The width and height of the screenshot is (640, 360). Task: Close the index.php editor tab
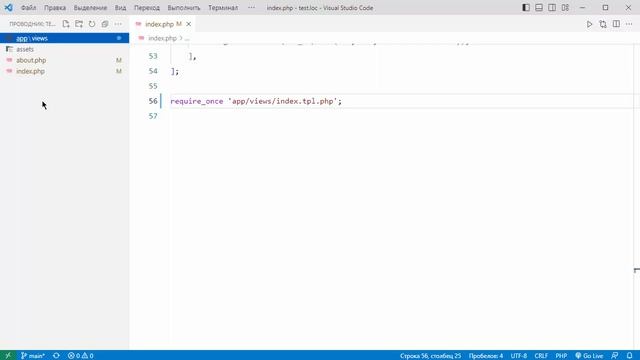189,24
